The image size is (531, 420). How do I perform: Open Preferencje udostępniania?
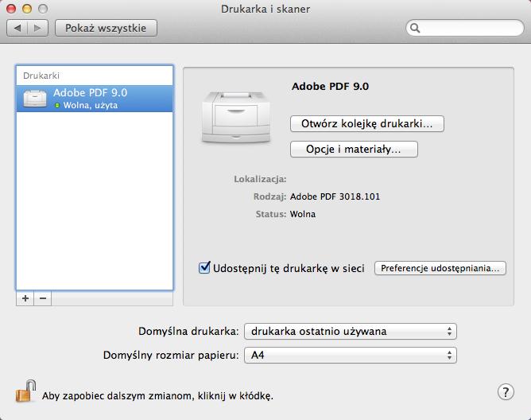[440, 268]
